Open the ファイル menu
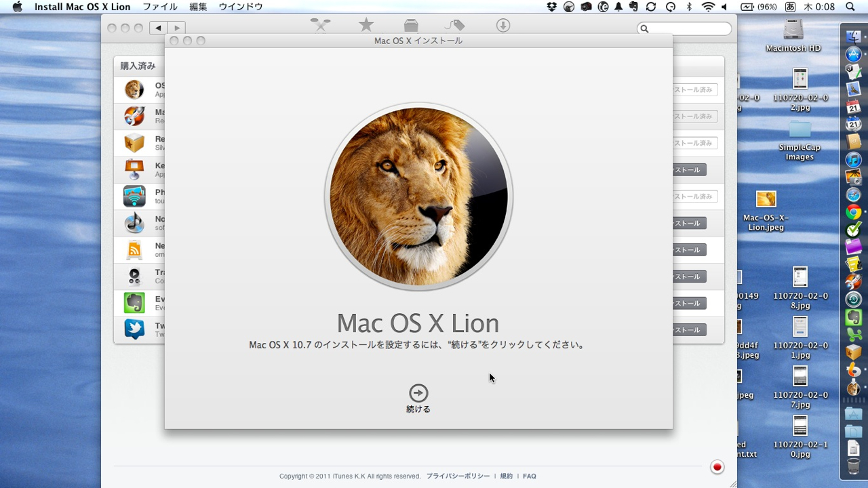Viewport: 868px width, 488px height. tap(160, 7)
